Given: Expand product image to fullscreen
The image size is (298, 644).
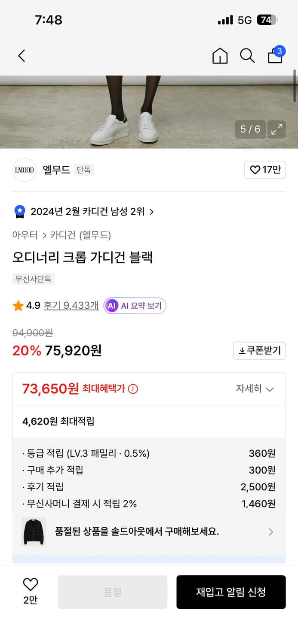Looking at the screenshot, I should pyautogui.click(x=276, y=129).
